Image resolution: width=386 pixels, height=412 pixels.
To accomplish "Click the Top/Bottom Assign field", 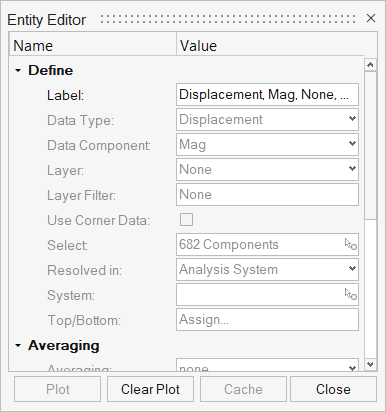I will click(267, 320).
